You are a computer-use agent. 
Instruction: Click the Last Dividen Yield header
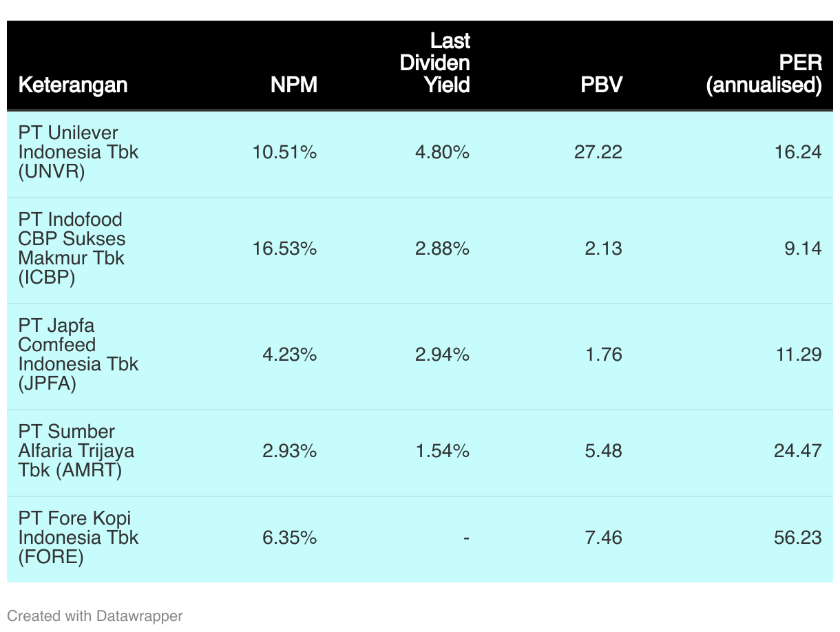pyautogui.click(x=435, y=63)
